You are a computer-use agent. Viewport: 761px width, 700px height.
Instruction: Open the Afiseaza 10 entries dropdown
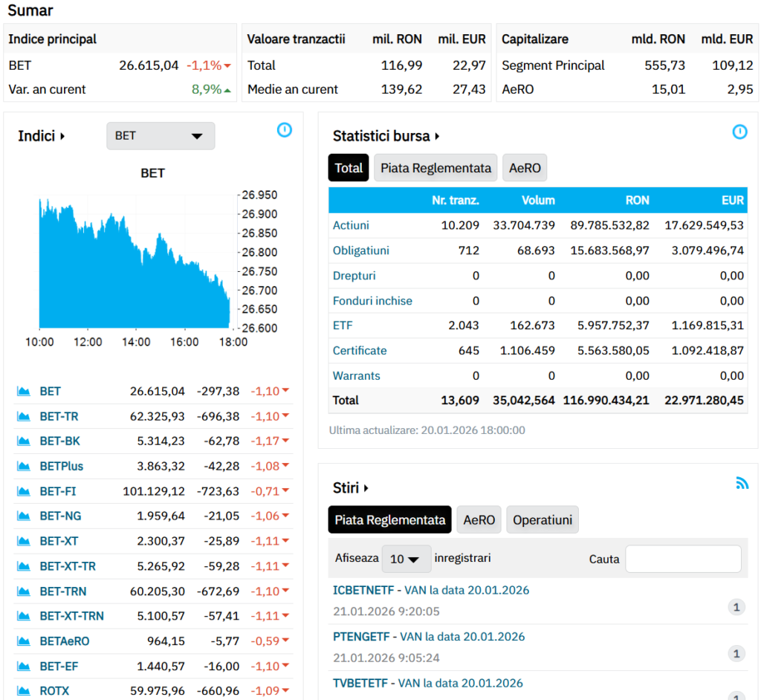(406, 559)
